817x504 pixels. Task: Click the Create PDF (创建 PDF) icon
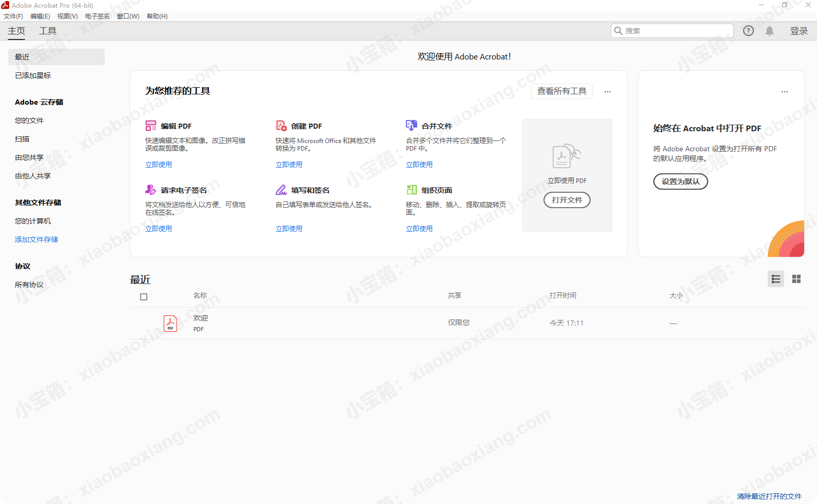point(281,126)
